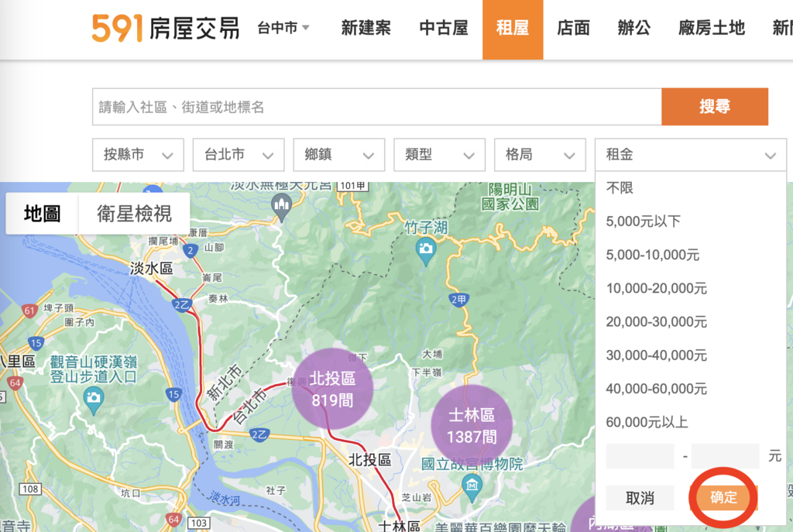Click the route 108 road marker

(x=30, y=489)
